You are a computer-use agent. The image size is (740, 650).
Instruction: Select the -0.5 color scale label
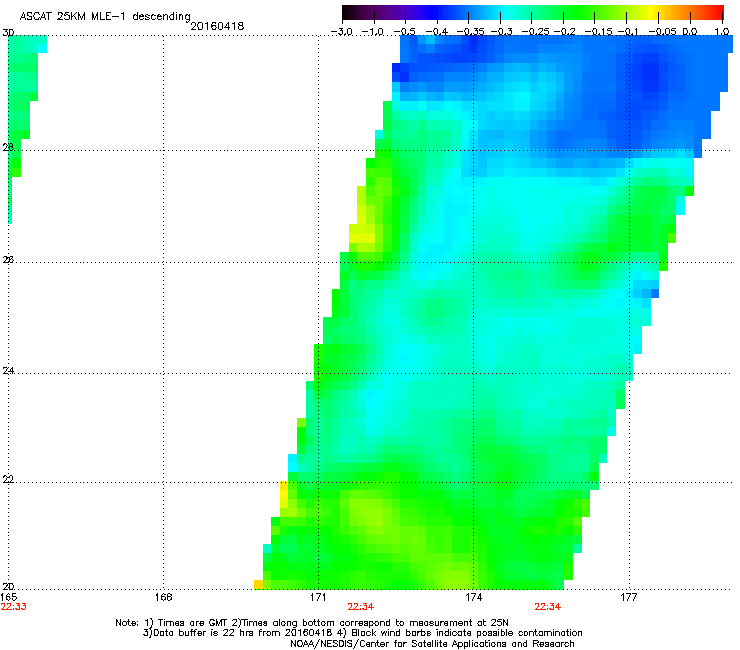[x=404, y=32]
